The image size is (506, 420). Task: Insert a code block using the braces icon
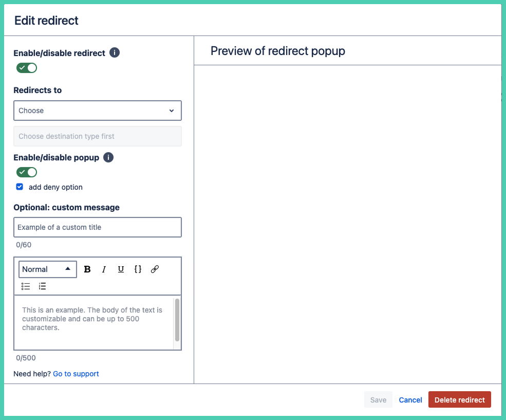[138, 269]
